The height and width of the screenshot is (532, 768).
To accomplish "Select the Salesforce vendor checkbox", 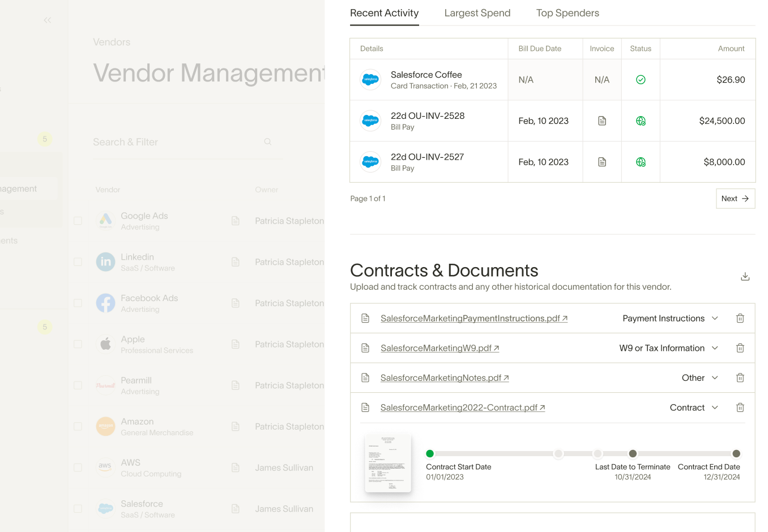I will coord(78,509).
